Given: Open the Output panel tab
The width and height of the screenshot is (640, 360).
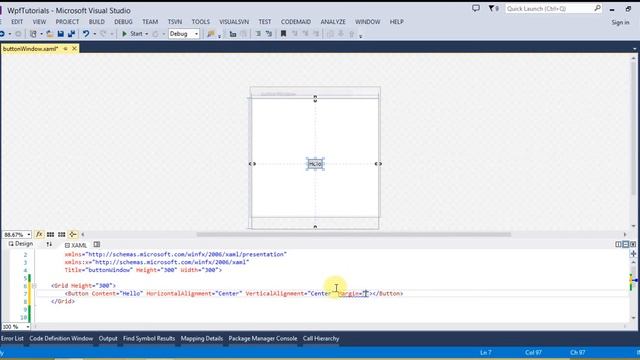Looking at the screenshot, I should click(x=108, y=338).
